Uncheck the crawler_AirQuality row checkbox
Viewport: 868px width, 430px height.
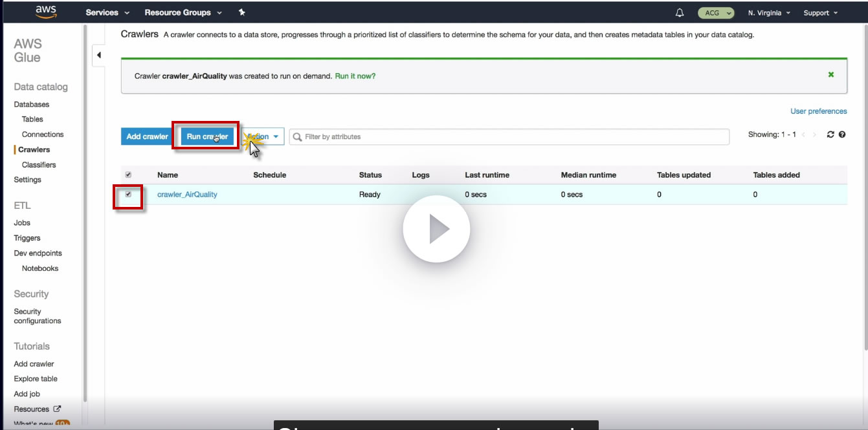click(x=128, y=194)
